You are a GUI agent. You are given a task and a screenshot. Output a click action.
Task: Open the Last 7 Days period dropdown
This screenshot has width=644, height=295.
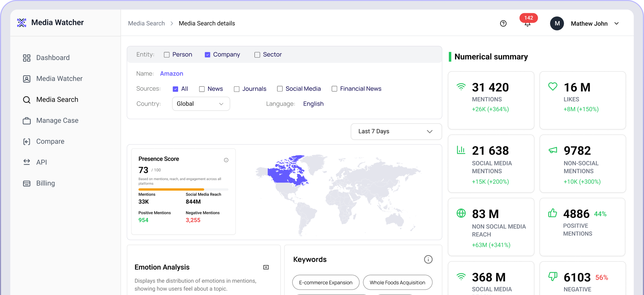pos(396,131)
